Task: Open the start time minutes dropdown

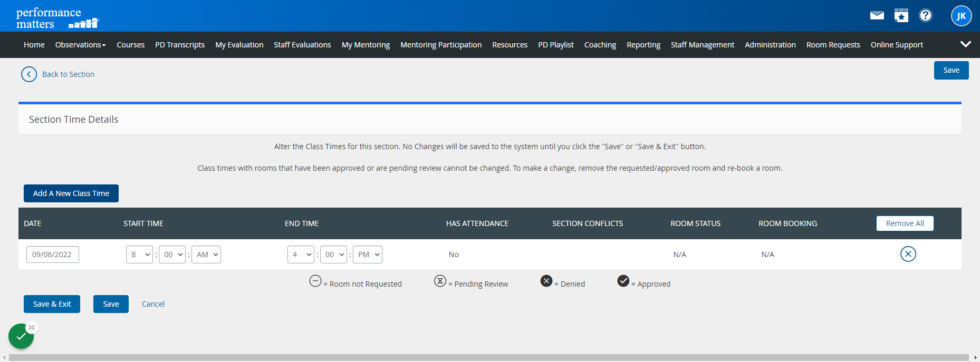Action: 172,255
